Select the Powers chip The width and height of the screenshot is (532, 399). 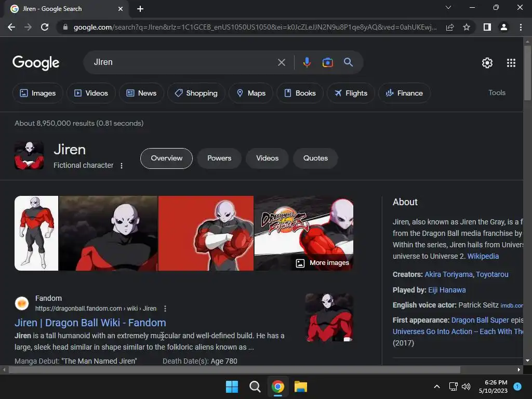pyautogui.click(x=219, y=158)
